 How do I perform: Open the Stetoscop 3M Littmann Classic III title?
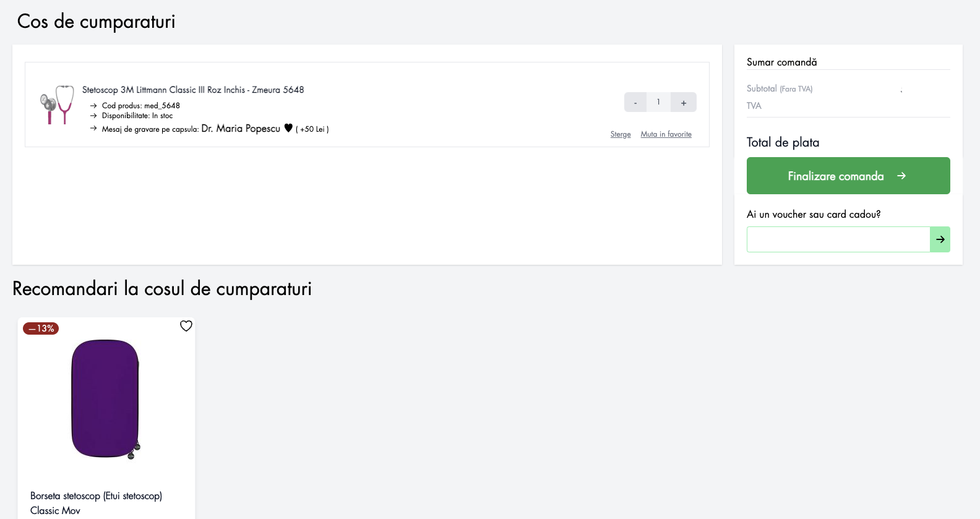tap(193, 90)
